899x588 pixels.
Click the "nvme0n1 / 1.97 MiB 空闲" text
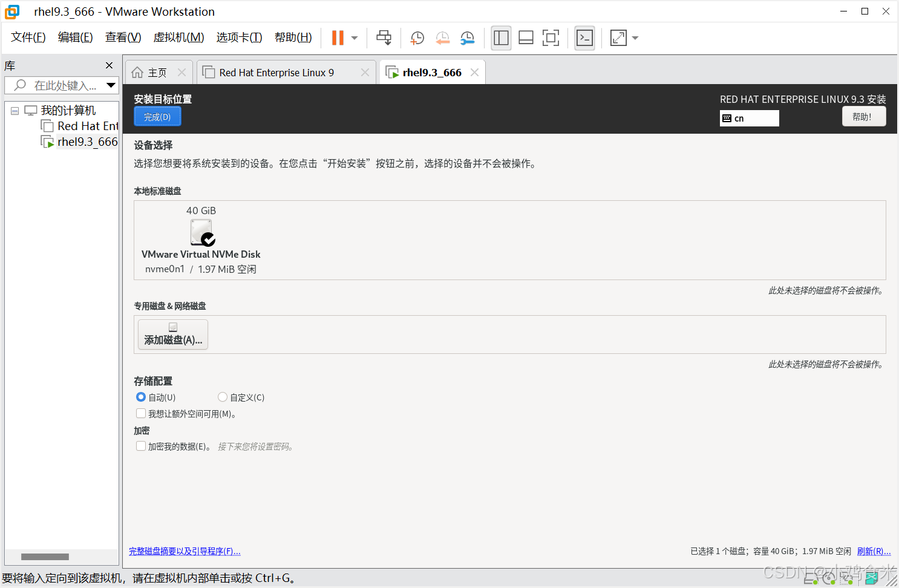[x=201, y=269]
